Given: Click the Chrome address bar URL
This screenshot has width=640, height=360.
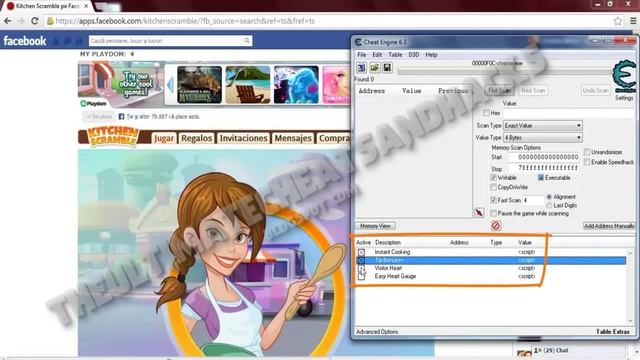Looking at the screenshot, I should click(x=185, y=21).
